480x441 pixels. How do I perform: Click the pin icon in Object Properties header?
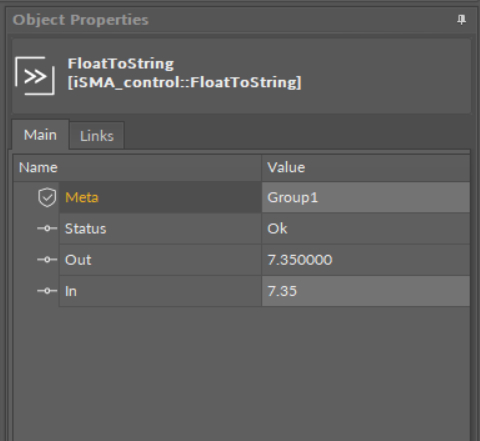[x=461, y=20]
